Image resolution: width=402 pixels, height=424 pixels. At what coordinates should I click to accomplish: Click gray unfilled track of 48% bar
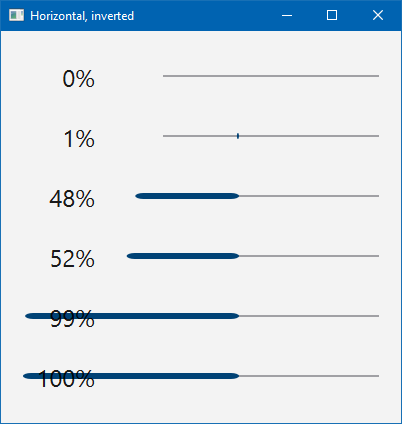pyautogui.click(x=309, y=196)
